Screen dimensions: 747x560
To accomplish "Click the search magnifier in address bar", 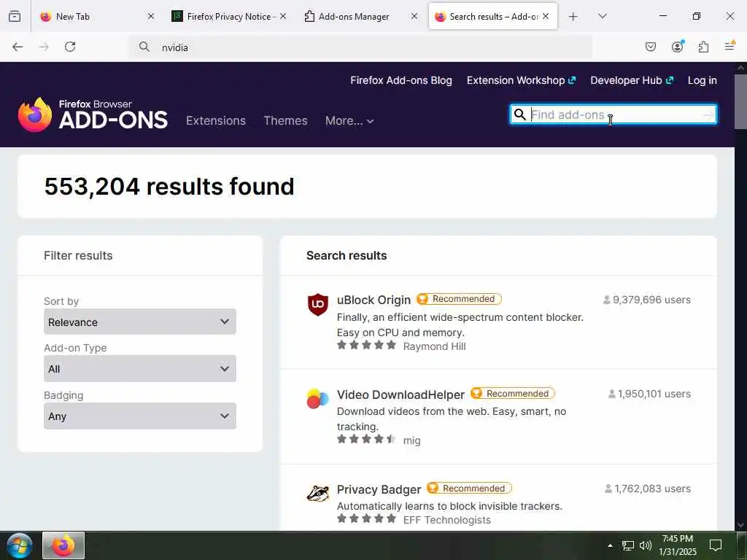I will [144, 47].
